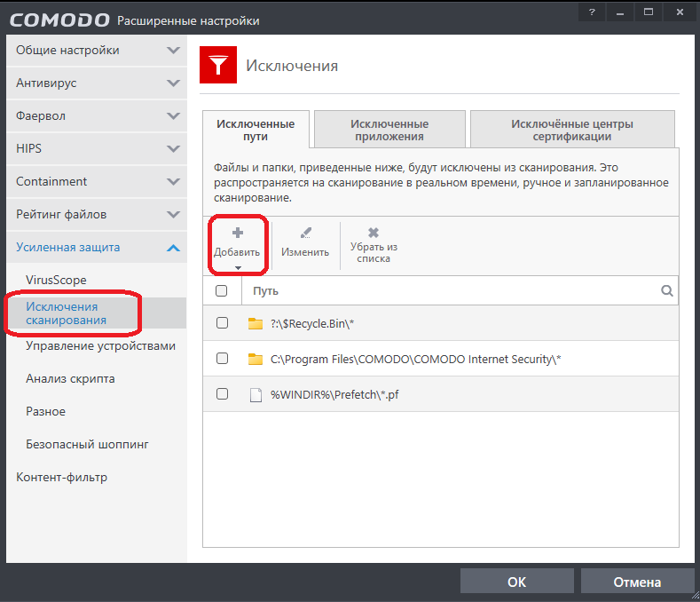The height and width of the screenshot is (602, 700).
Task: Switch to Исключенные приложения tab
Action: point(389,130)
